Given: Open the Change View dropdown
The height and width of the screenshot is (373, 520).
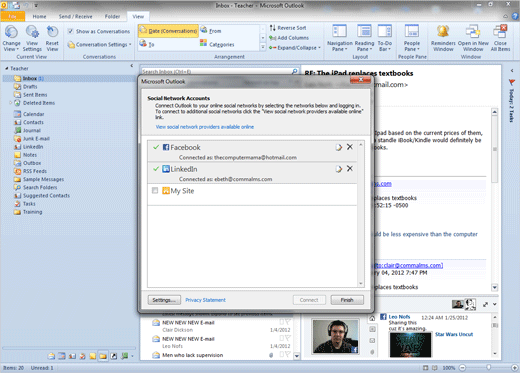Looking at the screenshot, I should point(11,39).
